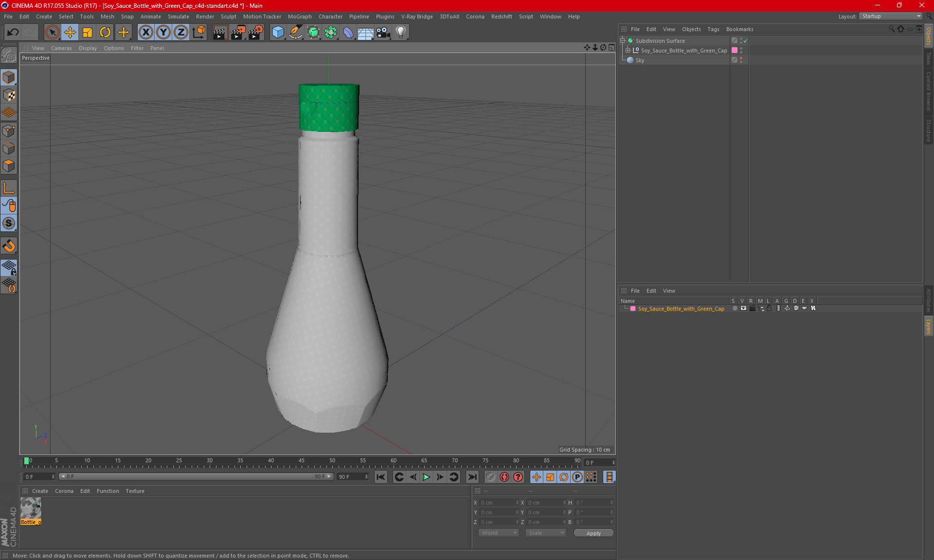Open the Render menu
The height and width of the screenshot is (560, 934).
(x=205, y=17)
